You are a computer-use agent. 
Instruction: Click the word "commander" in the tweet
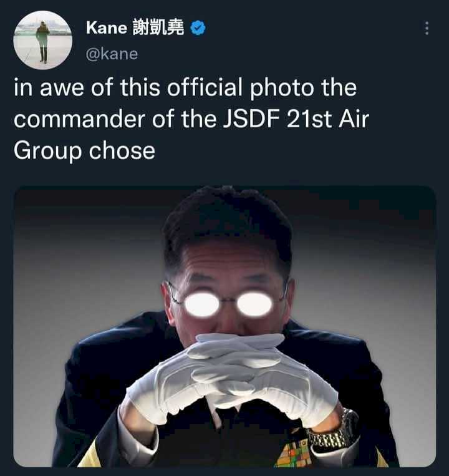click(79, 119)
